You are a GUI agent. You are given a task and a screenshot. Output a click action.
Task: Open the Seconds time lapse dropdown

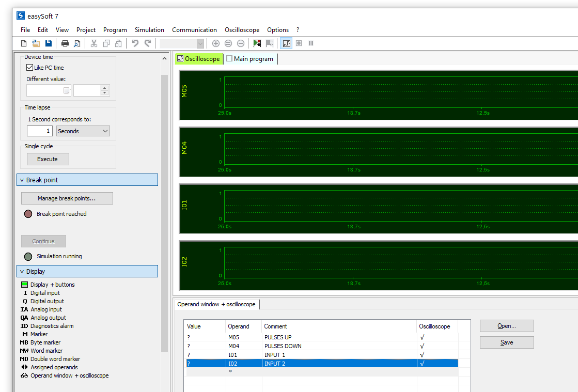[83, 131]
